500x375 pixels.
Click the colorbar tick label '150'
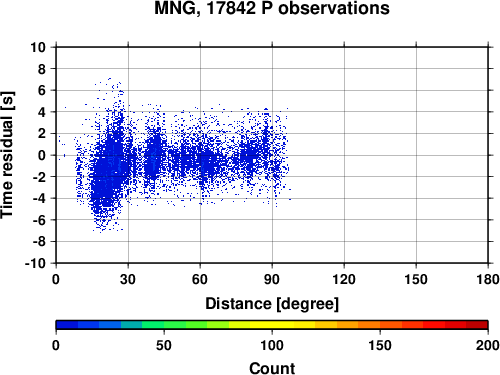(380, 345)
